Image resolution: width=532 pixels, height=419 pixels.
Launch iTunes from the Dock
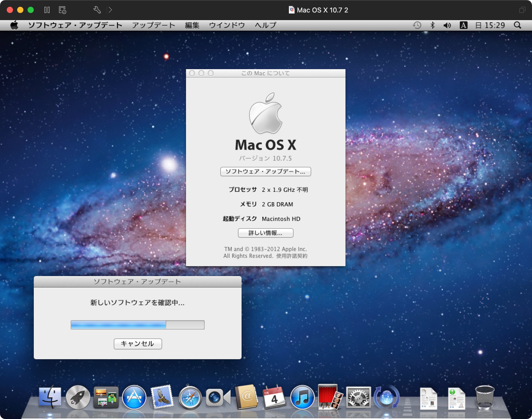[x=303, y=397]
